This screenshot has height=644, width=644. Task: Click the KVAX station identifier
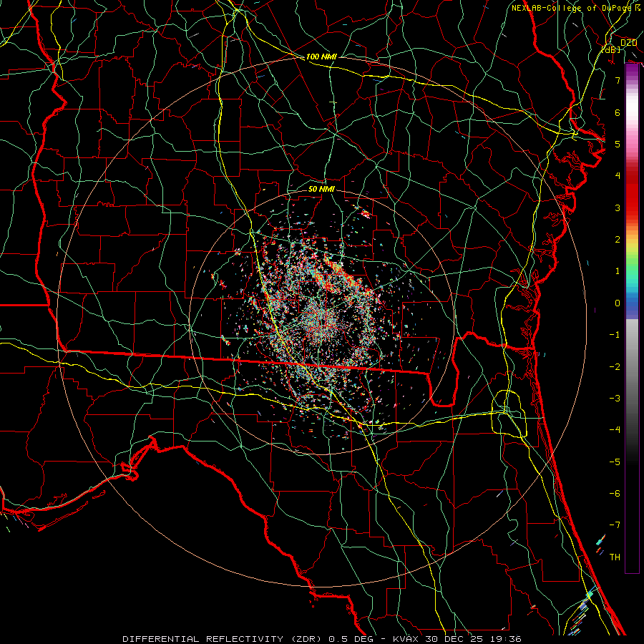406,639
